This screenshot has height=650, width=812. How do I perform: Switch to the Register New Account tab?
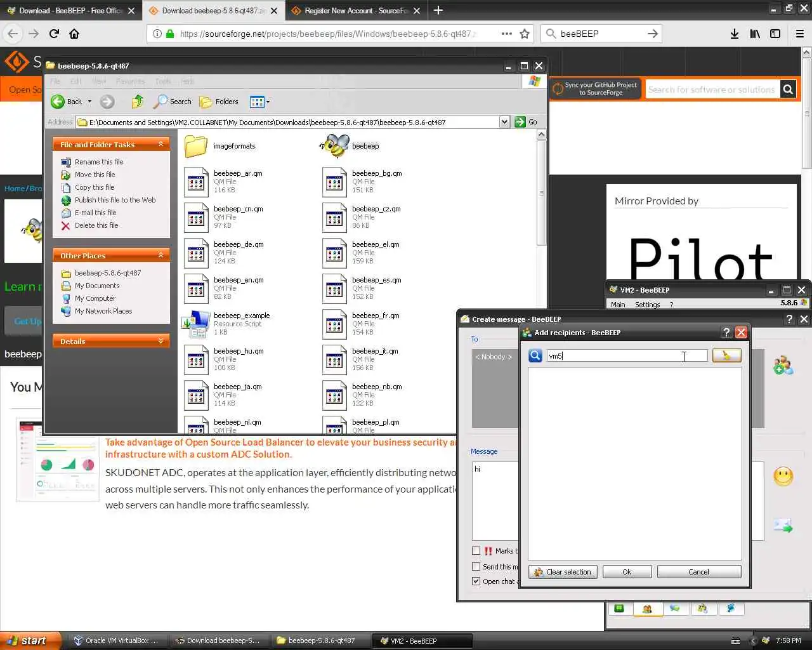point(355,11)
